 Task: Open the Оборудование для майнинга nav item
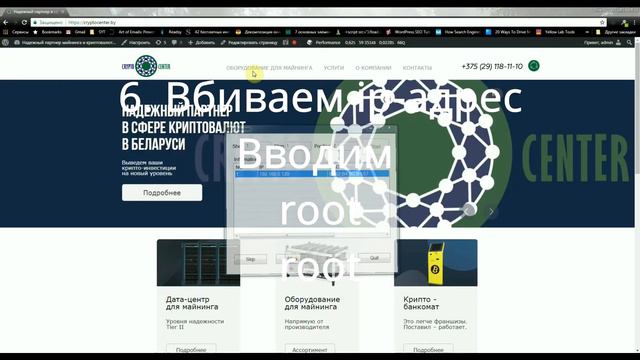269,68
